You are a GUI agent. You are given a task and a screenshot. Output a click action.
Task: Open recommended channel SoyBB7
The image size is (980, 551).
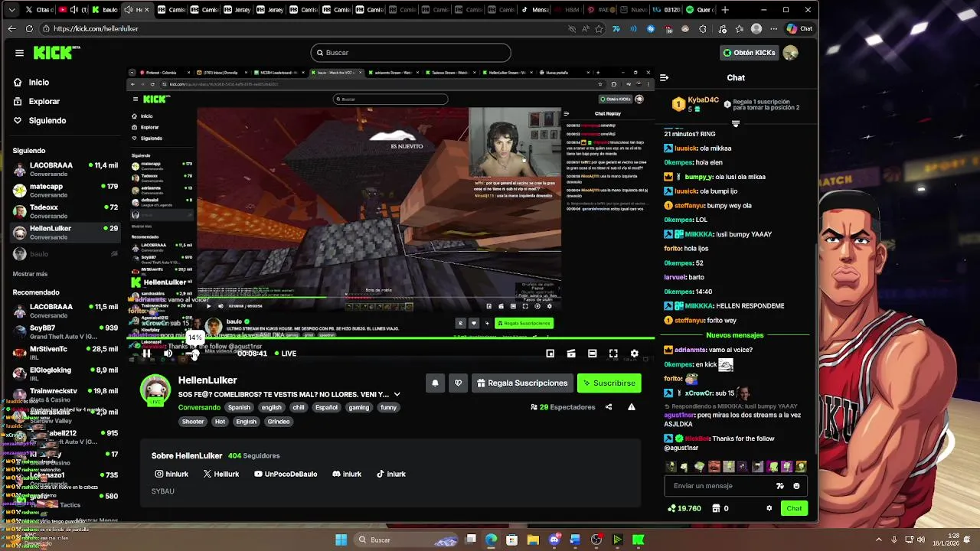(x=65, y=331)
